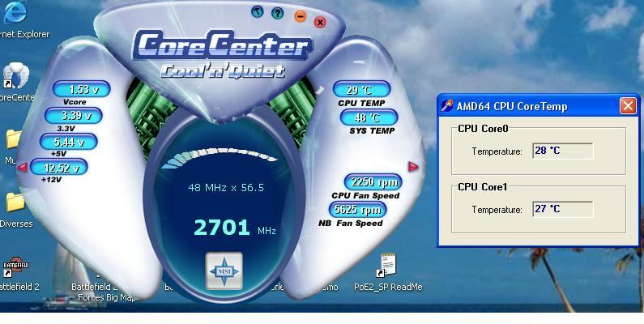Click the +5V readout showing 5.44 v
Screen dimensions: 644x324
[x=68, y=142]
